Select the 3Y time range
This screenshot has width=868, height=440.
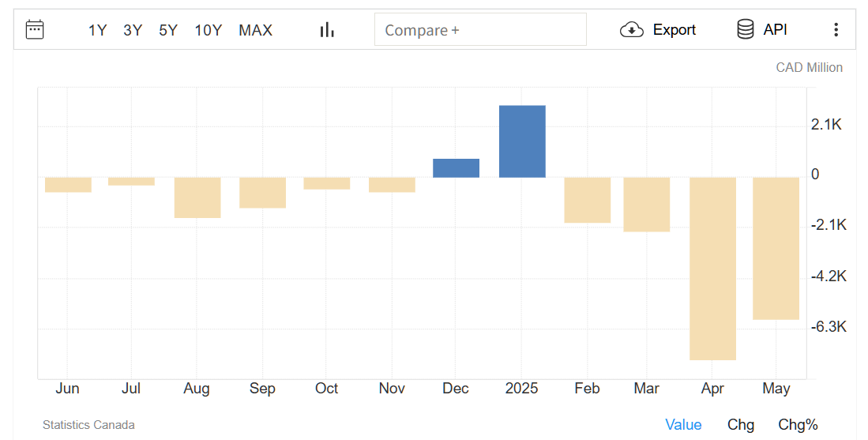(133, 31)
